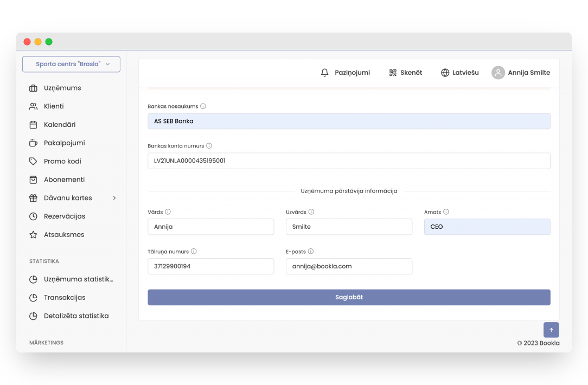Click the globe language icon
Screen dimensions: 588x385
[x=445, y=73]
